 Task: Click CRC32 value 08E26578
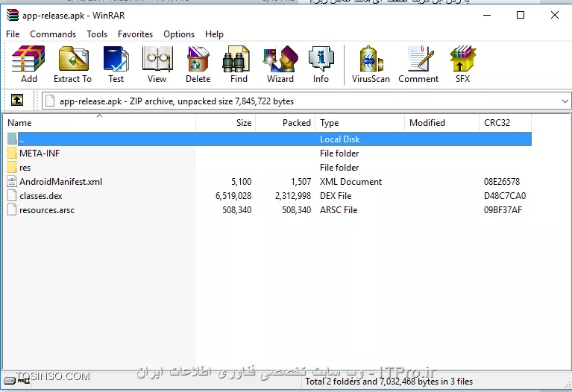(502, 182)
